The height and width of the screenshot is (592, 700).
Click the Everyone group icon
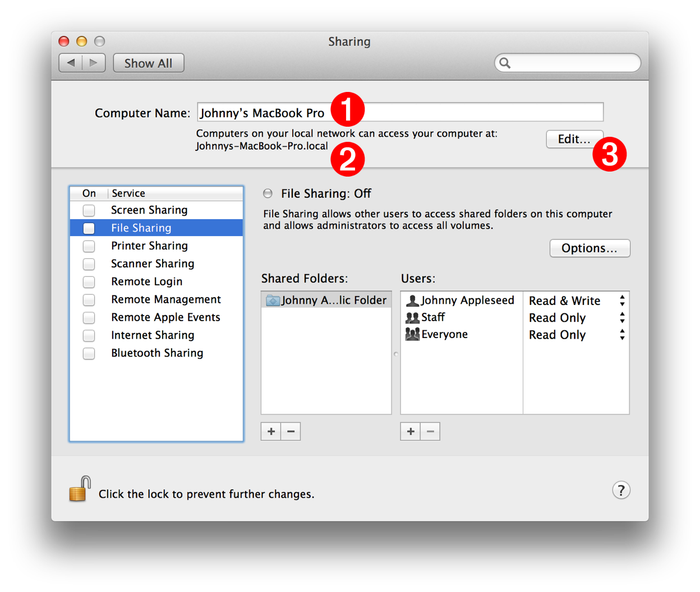point(413,334)
